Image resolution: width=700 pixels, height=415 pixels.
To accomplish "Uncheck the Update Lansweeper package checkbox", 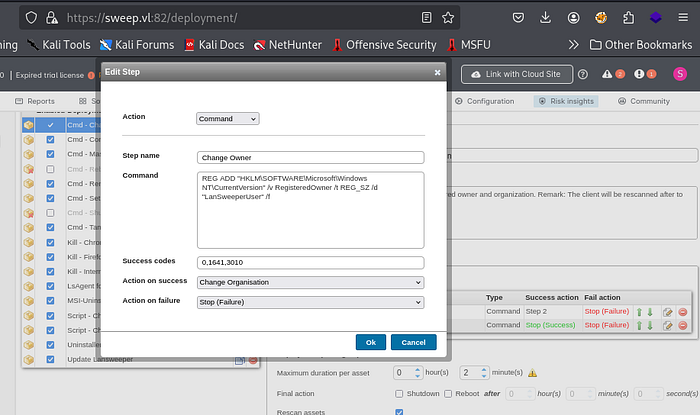I will 50,359.
